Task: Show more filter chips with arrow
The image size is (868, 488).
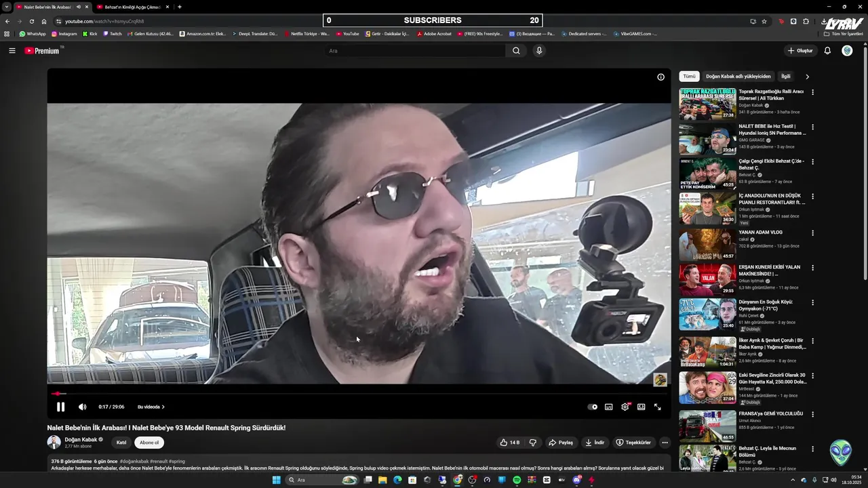Action: click(807, 77)
